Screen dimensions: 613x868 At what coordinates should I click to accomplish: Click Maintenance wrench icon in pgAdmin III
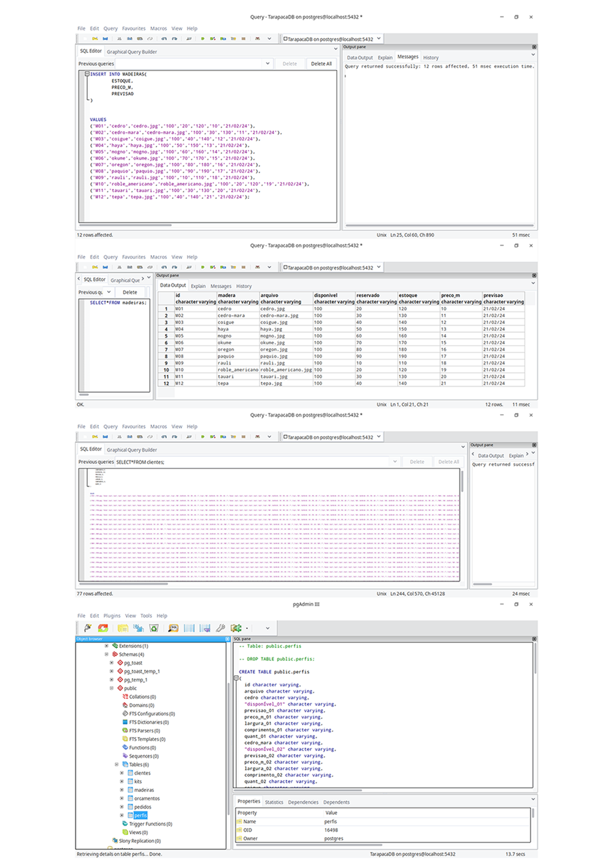click(220, 628)
